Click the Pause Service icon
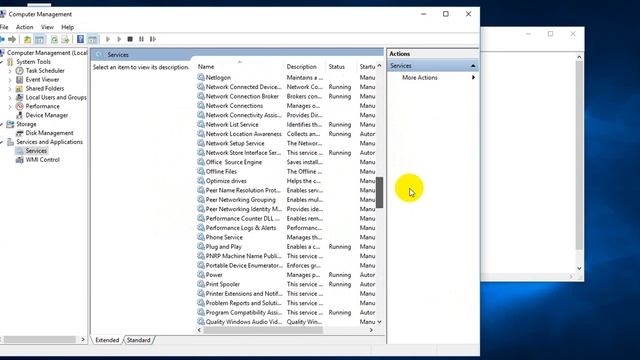The height and width of the screenshot is (360, 640). coord(141,39)
